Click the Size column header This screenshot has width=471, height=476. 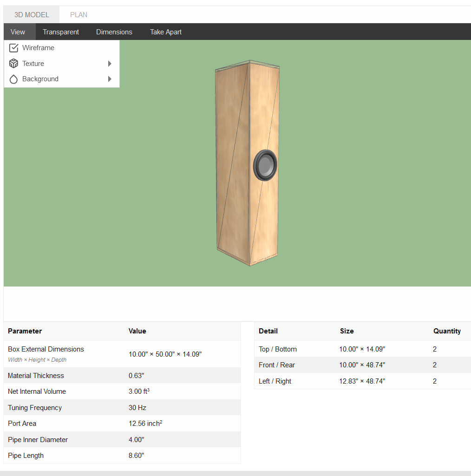tap(347, 331)
